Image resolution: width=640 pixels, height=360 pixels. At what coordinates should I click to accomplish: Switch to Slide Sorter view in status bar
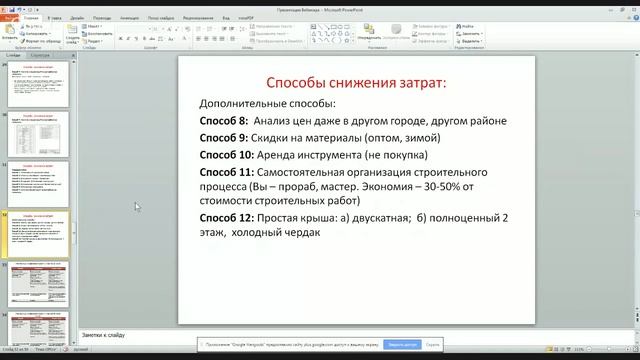pyautogui.click(x=556, y=349)
